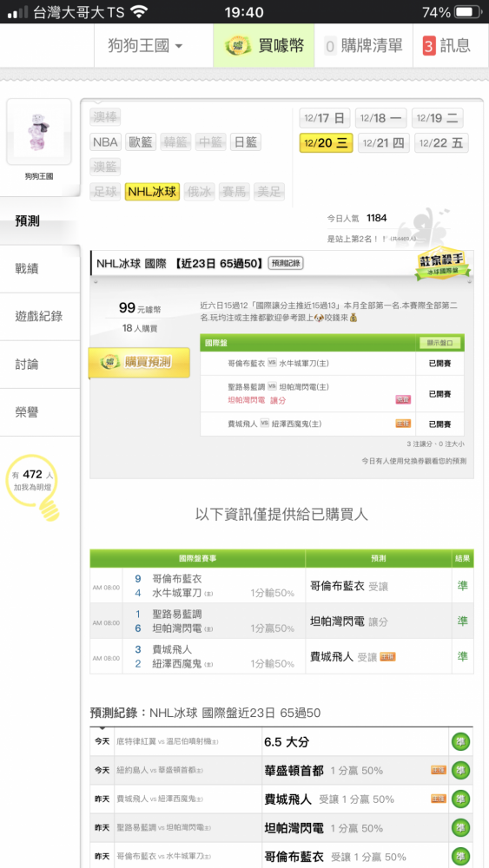The height and width of the screenshot is (868, 489).
Task: Click green 準 badge for 坦帕灣閃電 record row
Action: 460,827
